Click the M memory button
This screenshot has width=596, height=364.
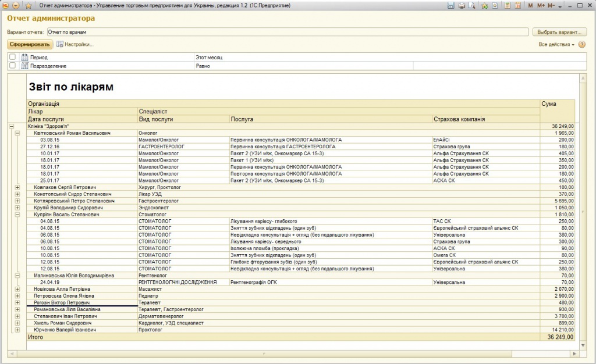click(x=530, y=6)
